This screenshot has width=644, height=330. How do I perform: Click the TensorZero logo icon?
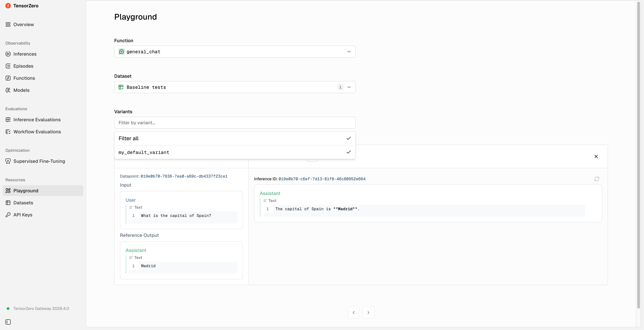click(x=8, y=6)
